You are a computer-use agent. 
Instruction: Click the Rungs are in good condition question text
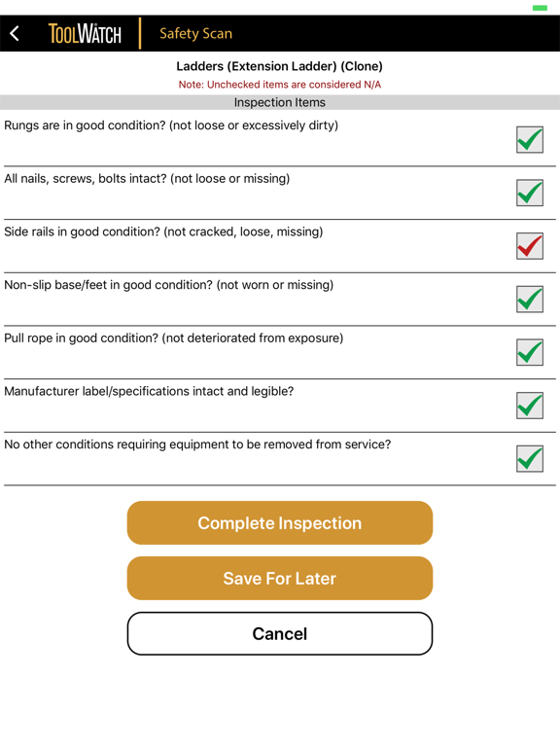coord(171,125)
